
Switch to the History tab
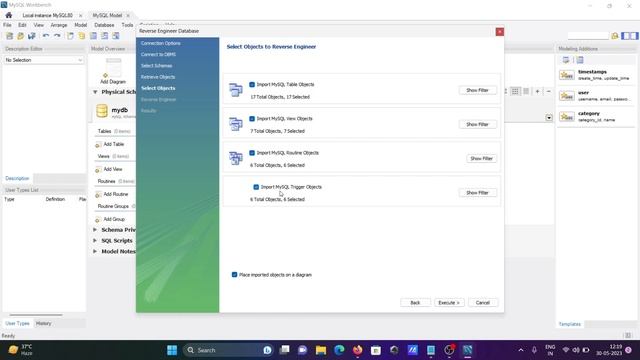pyautogui.click(x=44, y=323)
